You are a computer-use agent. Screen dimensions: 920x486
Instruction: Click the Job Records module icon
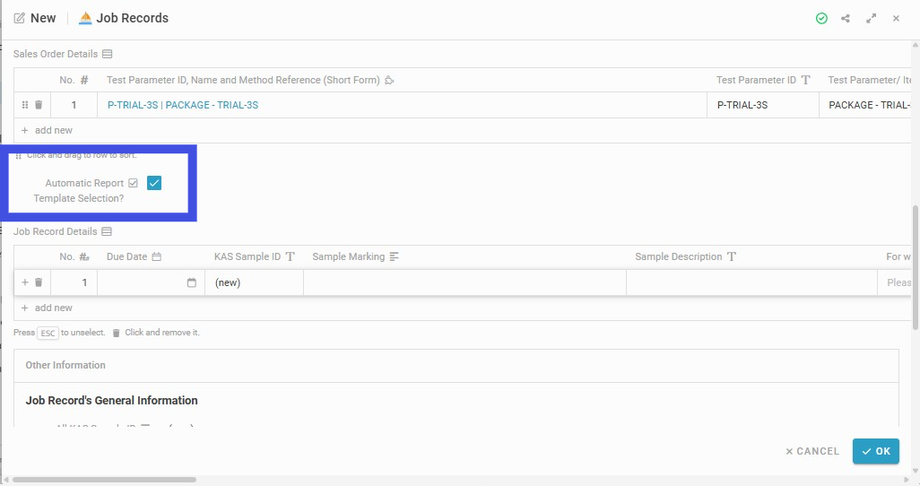click(85, 18)
